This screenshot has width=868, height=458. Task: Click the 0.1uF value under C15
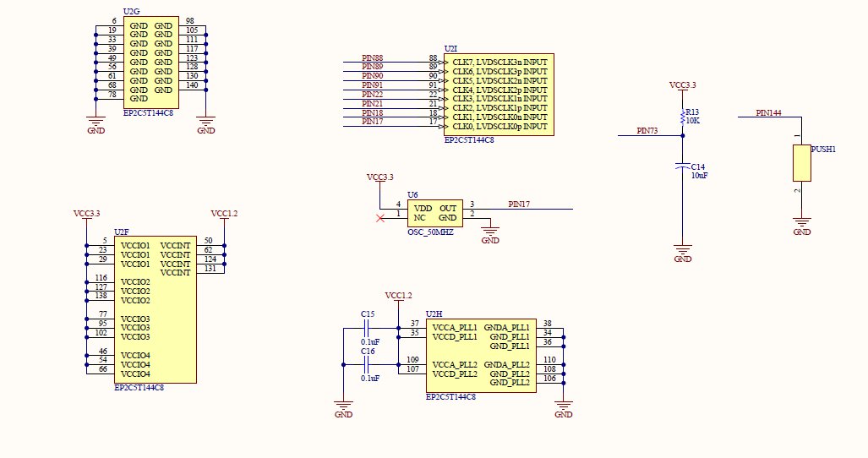(370, 342)
